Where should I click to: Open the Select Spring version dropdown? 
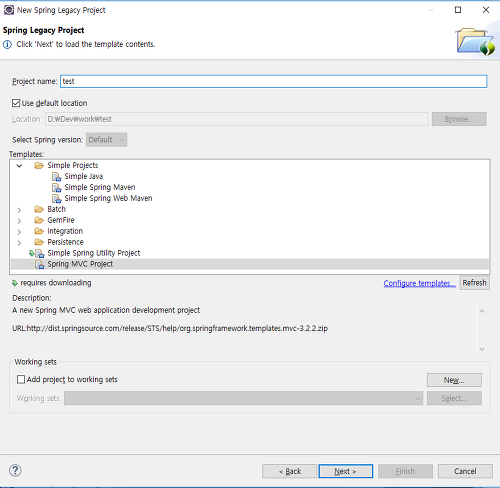(106, 140)
